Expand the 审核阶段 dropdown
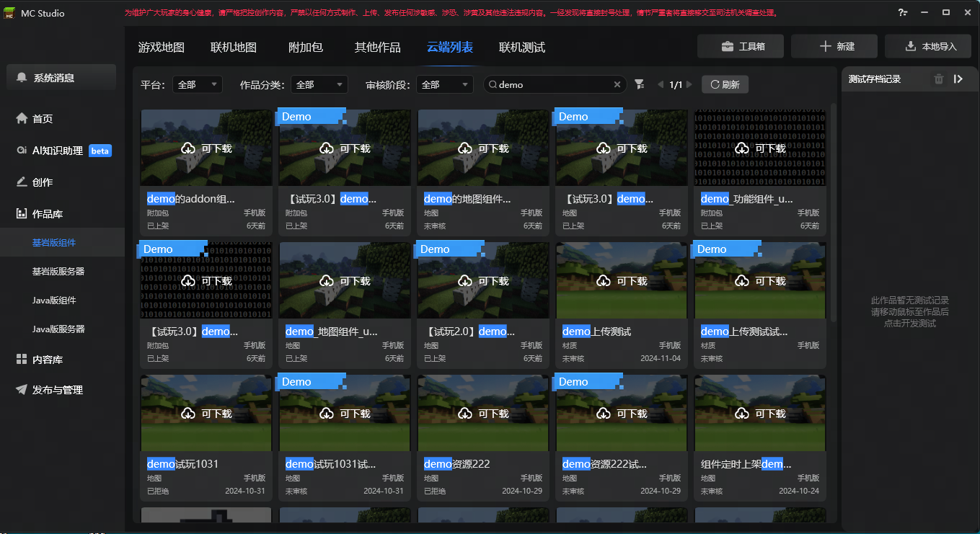 [x=445, y=84]
